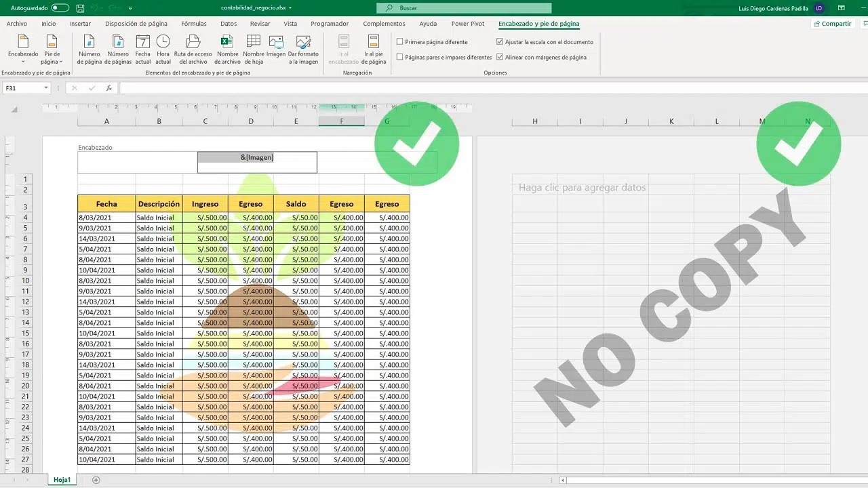This screenshot has height=488, width=868.
Task: Uncheck Alinear con márgenes de página
Action: [x=500, y=58]
